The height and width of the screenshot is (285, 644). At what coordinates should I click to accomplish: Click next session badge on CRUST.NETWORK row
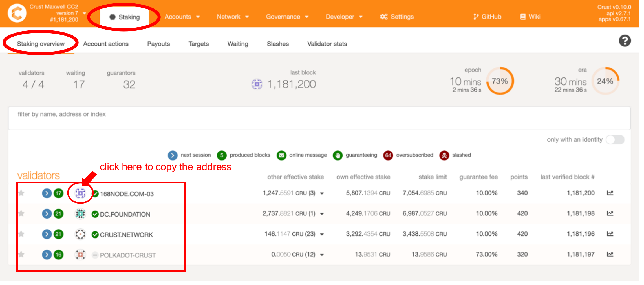[47, 234]
